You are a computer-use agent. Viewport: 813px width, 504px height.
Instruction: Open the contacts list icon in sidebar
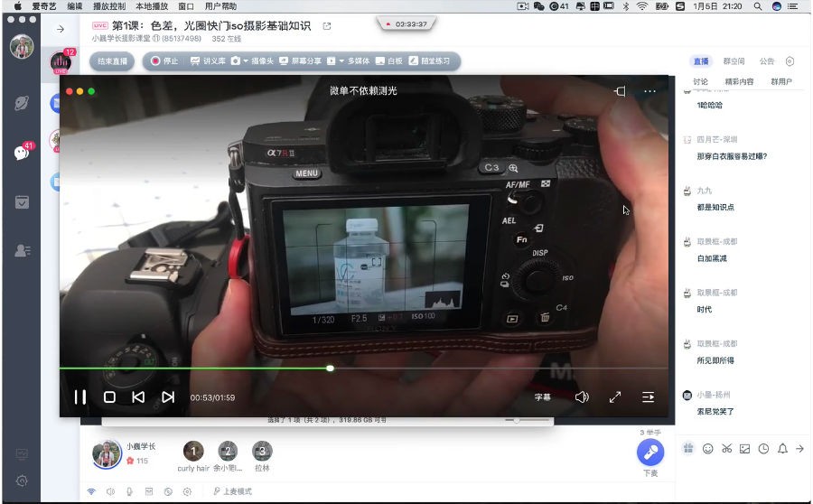pyautogui.click(x=22, y=251)
